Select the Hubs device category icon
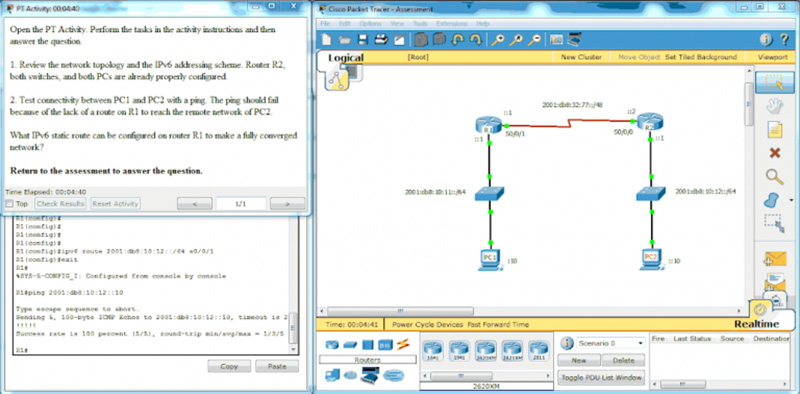 pyautogui.click(x=368, y=345)
